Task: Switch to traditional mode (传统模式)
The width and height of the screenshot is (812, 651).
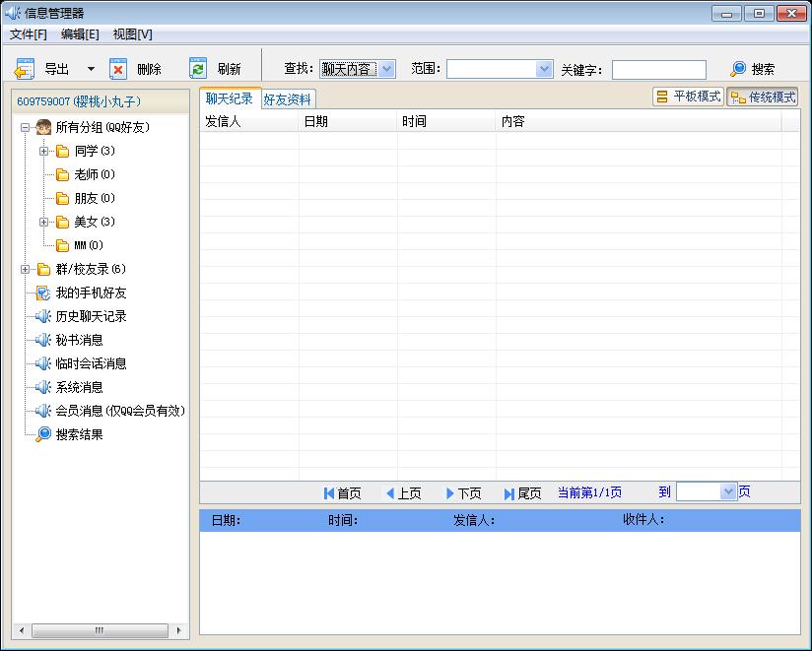Action: (763, 97)
